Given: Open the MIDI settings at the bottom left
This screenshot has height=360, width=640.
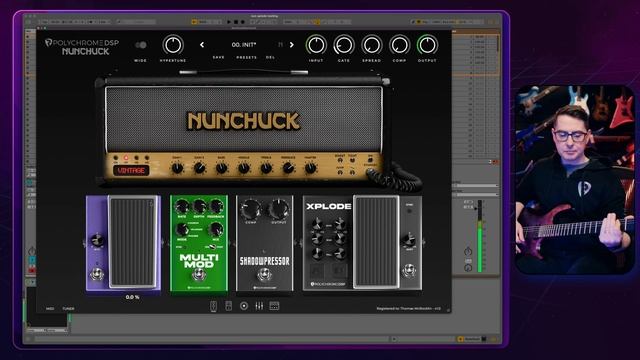Looking at the screenshot, I should pos(50,309).
